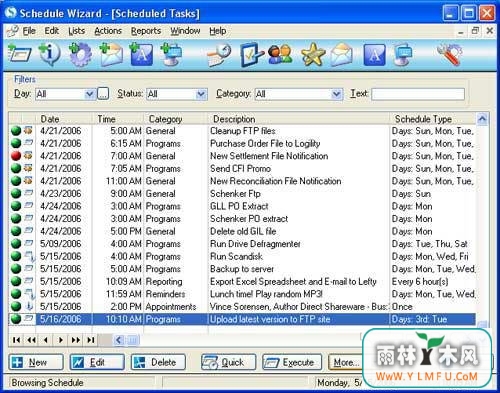Screen dimensions: 500x393
Task: Go to next record arrow
Action: [x=61, y=340]
